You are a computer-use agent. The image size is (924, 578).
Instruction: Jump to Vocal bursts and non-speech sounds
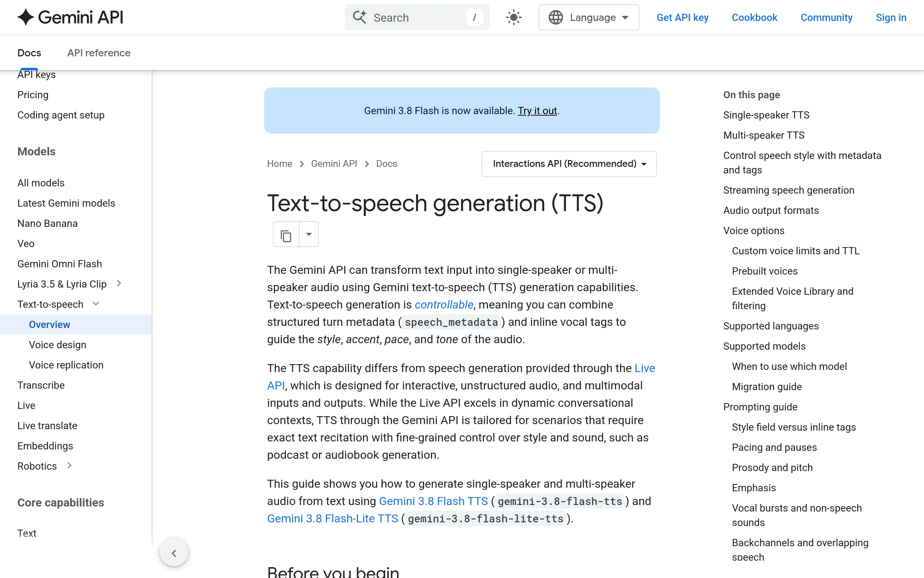[x=797, y=515]
